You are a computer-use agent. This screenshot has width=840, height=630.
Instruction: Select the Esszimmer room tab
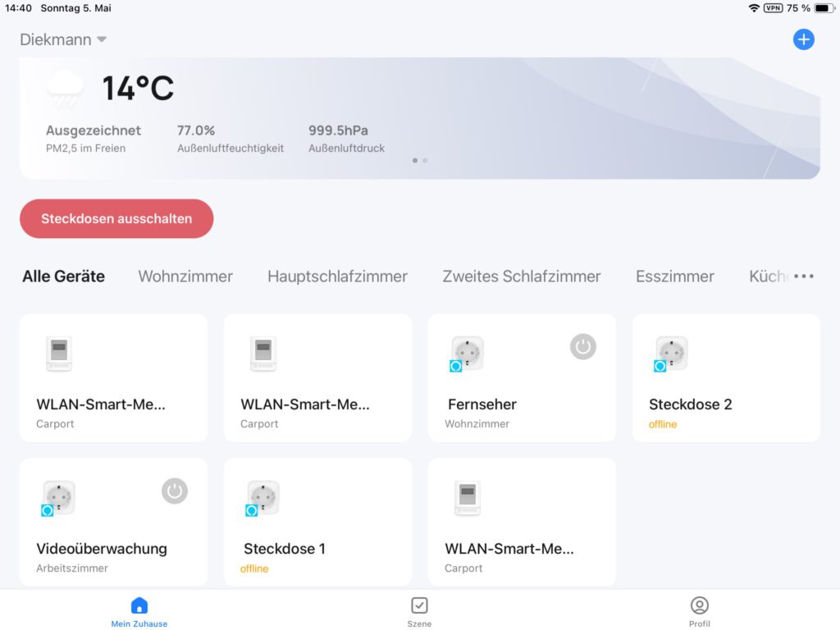tap(674, 276)
